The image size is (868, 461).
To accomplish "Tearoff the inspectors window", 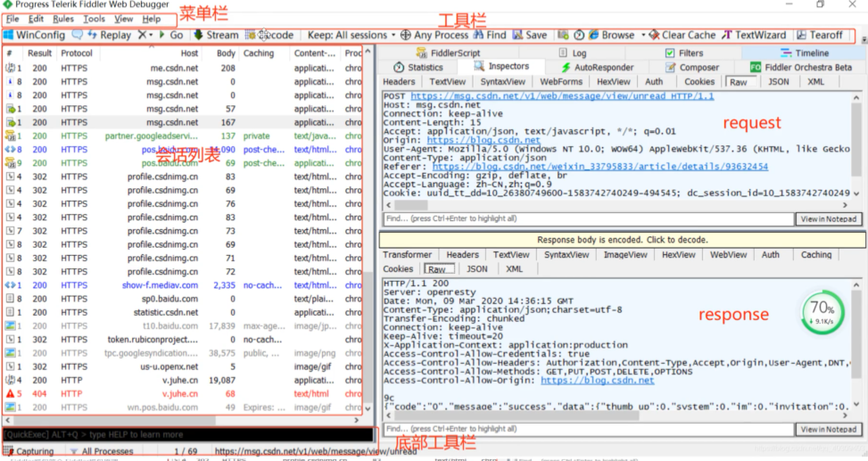I will coord(819,35).
